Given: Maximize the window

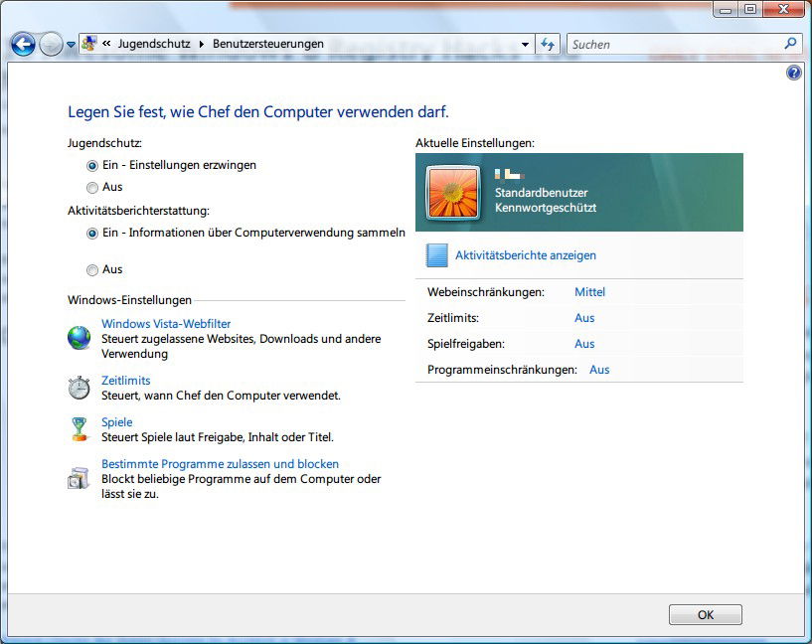Looking at the screenshot, I should coord(749,9).
